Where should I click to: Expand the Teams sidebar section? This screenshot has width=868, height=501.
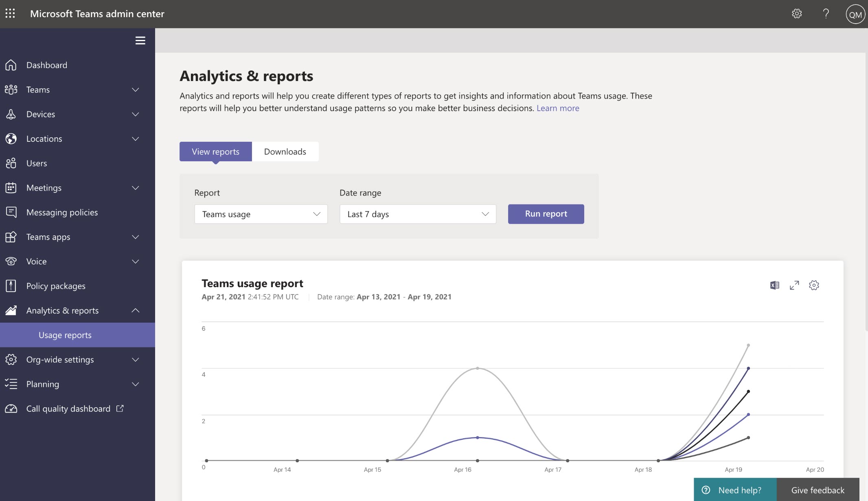135,90
